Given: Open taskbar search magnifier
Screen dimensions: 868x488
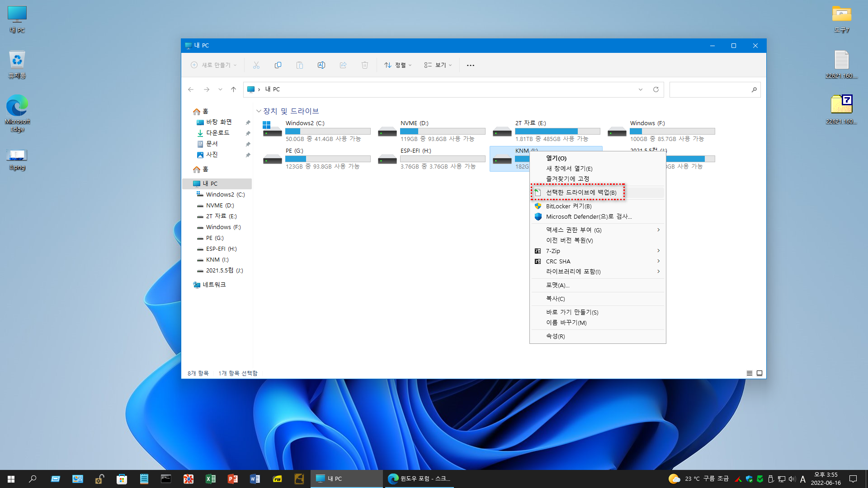Looking at the screenshot, I should 33,479.
